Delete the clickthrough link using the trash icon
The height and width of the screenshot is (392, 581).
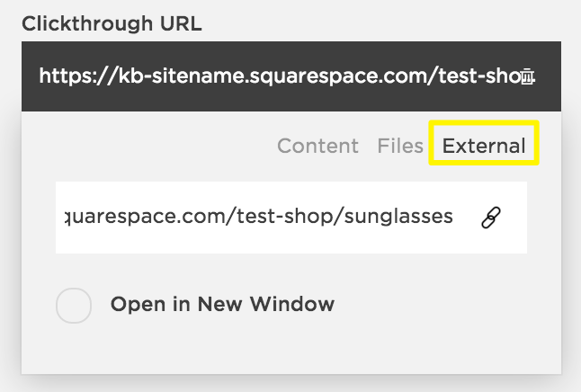pos(530,76)
